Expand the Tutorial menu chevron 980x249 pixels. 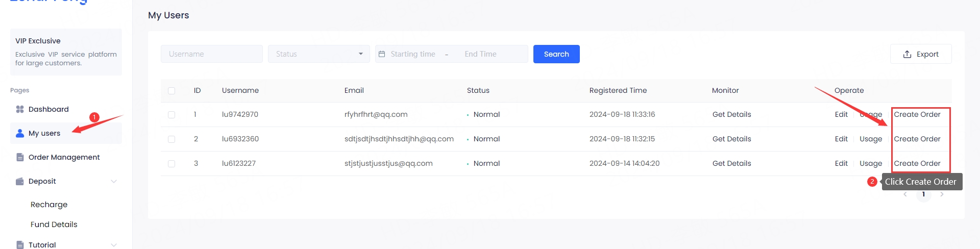114,245
